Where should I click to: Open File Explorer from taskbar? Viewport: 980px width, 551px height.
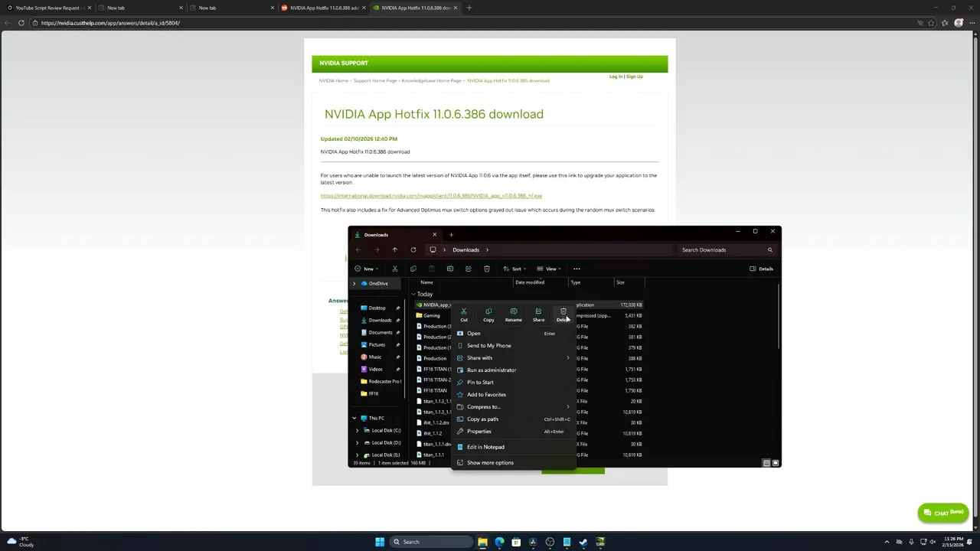click(482, 542)
